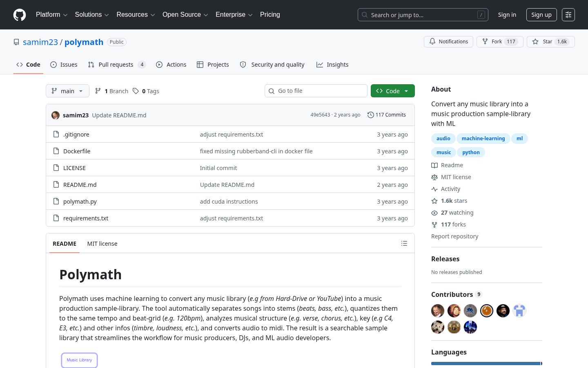Open the Activity link

[446, 189]
